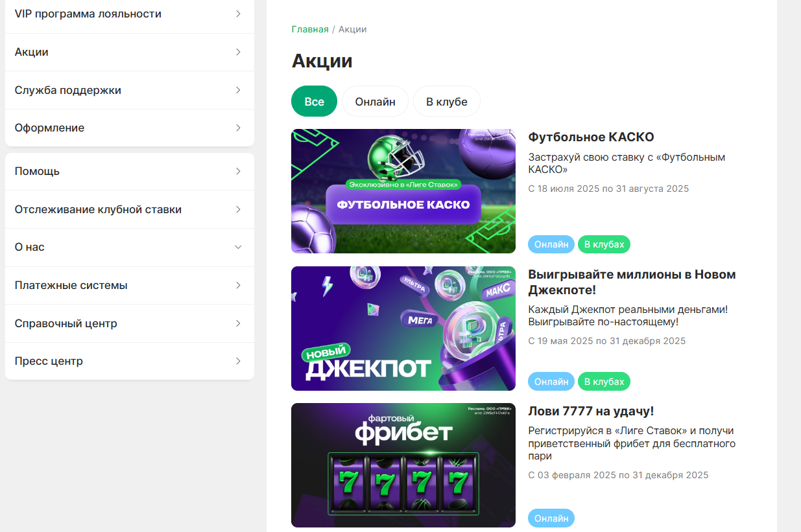
Task: Click text Застрахуй свою ставку с «Футбольным КАСКО»
Action: (x=627, y=163)
